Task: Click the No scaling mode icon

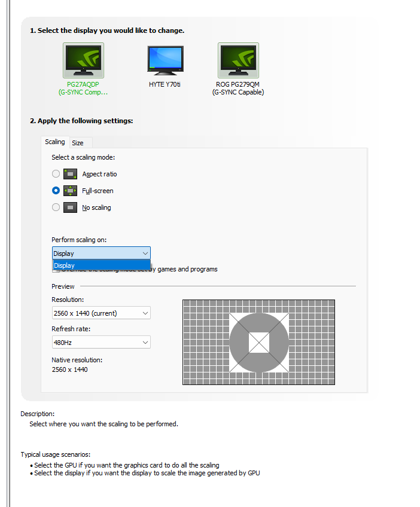Action: tap(71, 207)
